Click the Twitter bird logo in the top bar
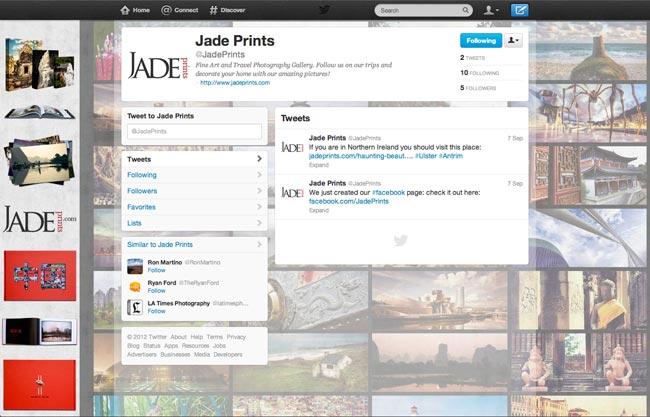The height and width of the screenshot is (417, 650). (324, 10)
